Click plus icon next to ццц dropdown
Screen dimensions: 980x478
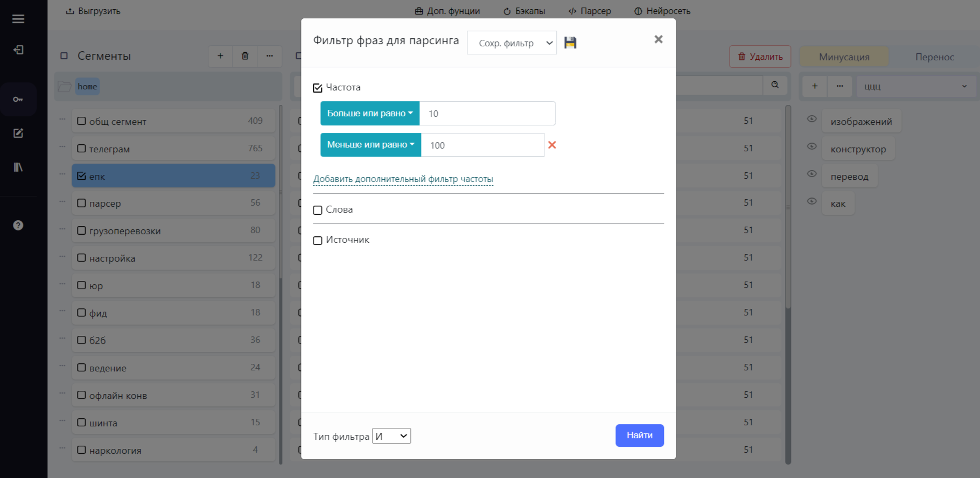815,86
